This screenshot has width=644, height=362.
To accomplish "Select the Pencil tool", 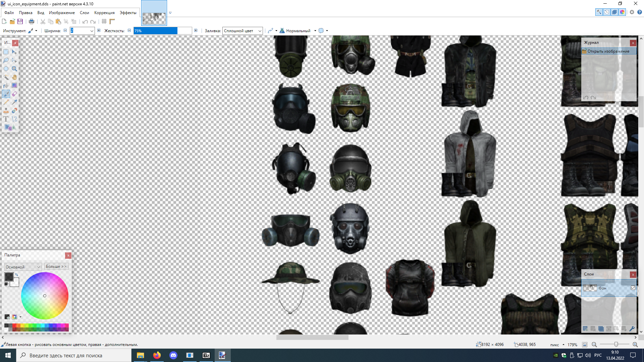I will pos(6,102).
